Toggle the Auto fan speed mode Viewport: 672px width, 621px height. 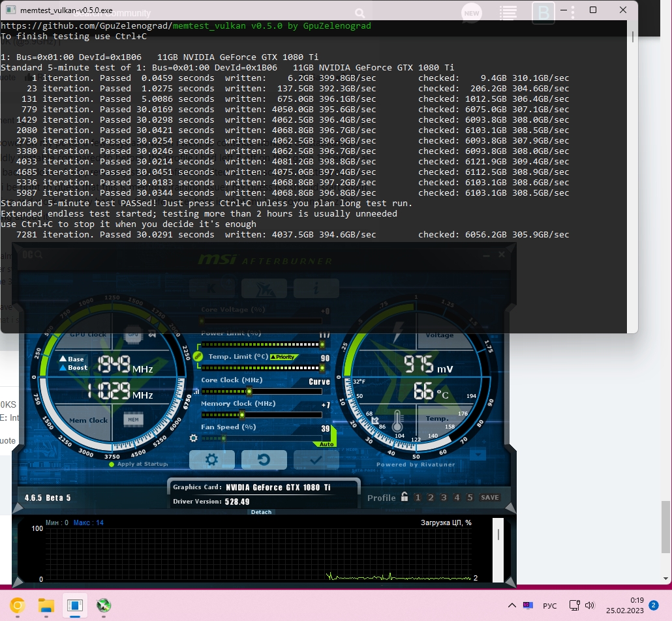pos(327,444)
